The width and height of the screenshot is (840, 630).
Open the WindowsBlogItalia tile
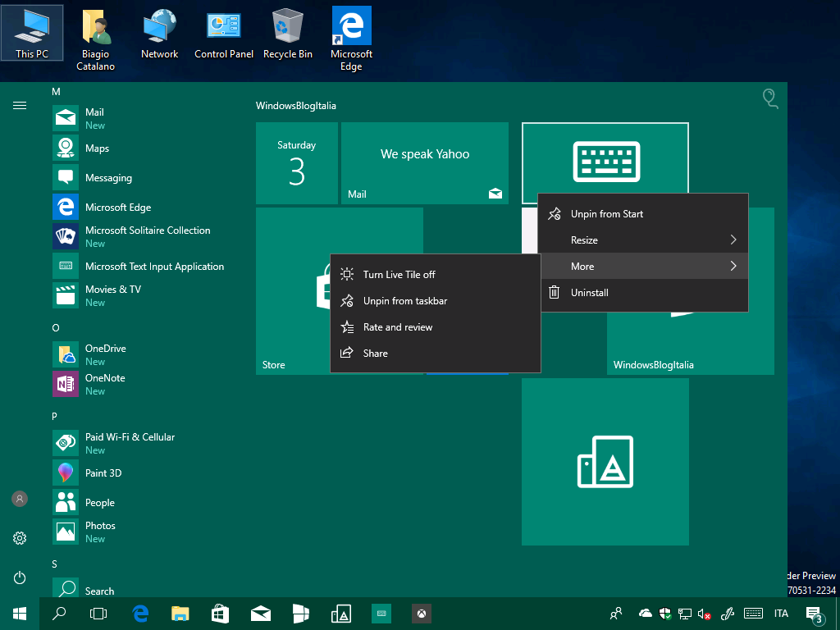click(x=691, y=344)
